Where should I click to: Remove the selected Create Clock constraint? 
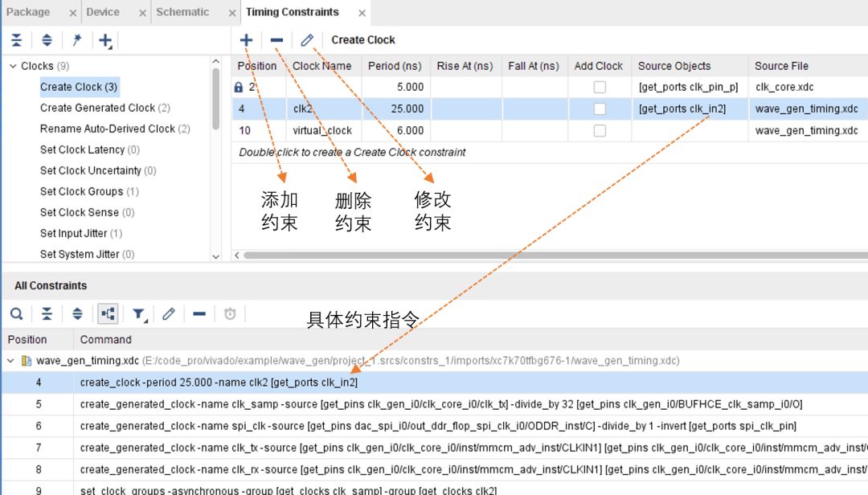pyautogui.click(x=276, y=40)
